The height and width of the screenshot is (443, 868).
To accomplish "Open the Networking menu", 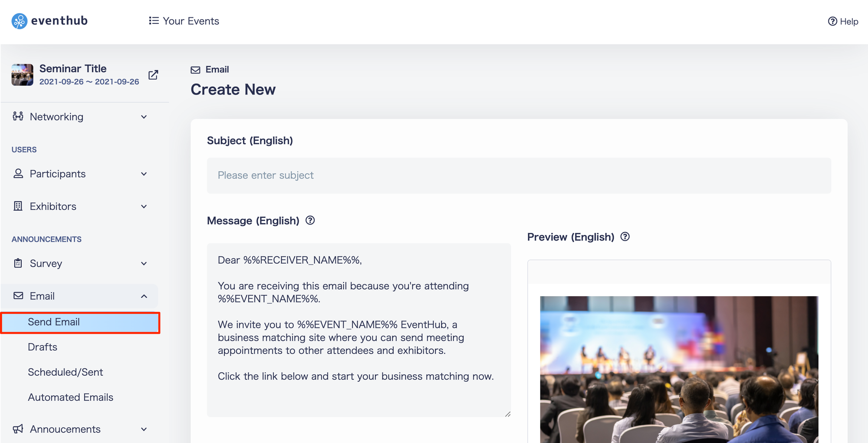I will tap(80, 117).
